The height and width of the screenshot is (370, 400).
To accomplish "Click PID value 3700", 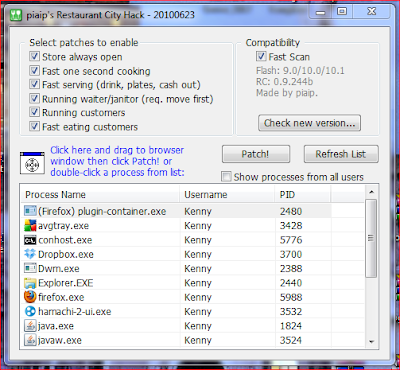I will [291, 254].
